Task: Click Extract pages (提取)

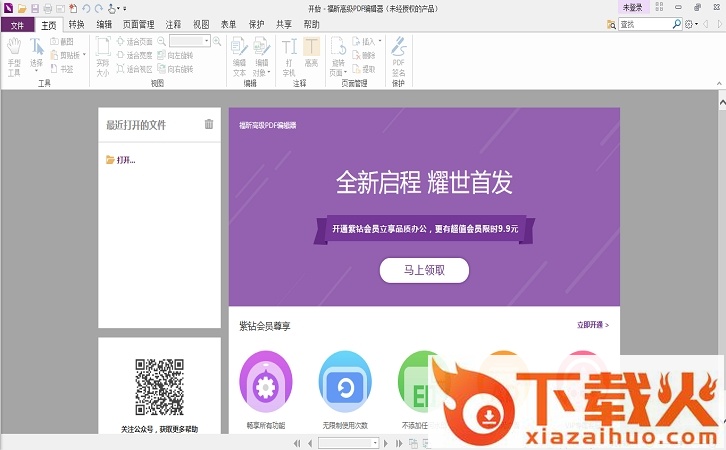Action: tap(364, 69)
